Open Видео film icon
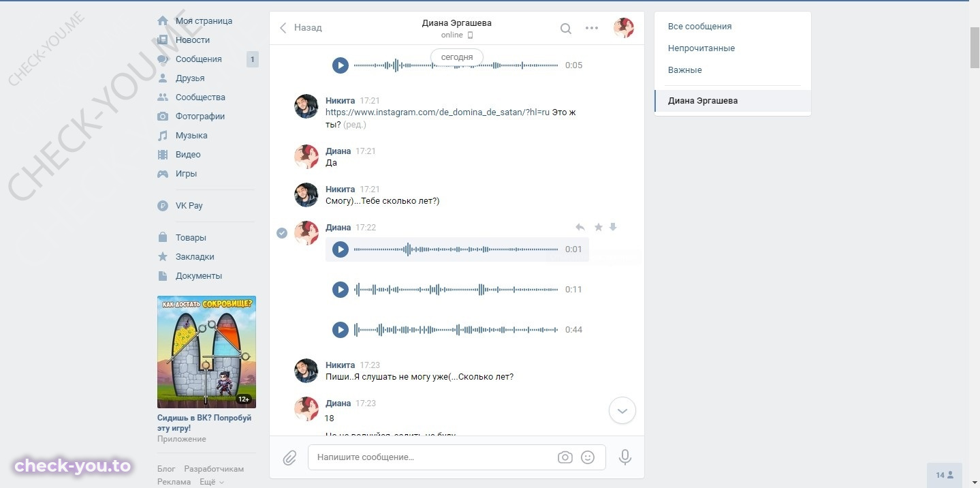The width and height of the screenshot is (980, 488). tap(163, 155)
